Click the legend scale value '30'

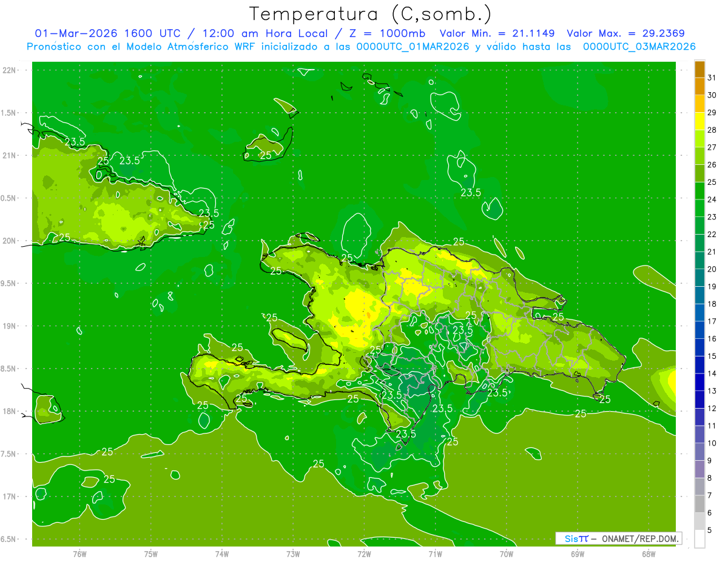click(712, 95)
